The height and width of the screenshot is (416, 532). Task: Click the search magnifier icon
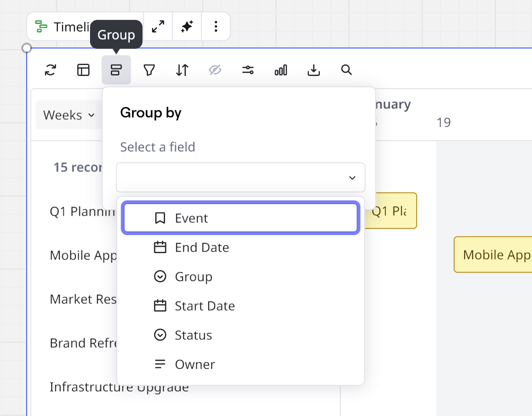click(x=347, y=70)
